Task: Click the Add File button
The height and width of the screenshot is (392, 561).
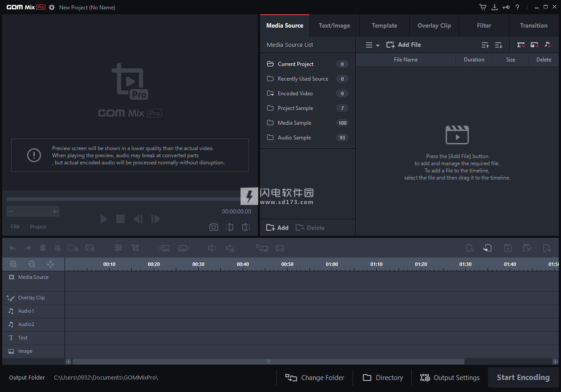Action: tap(403, 45)
